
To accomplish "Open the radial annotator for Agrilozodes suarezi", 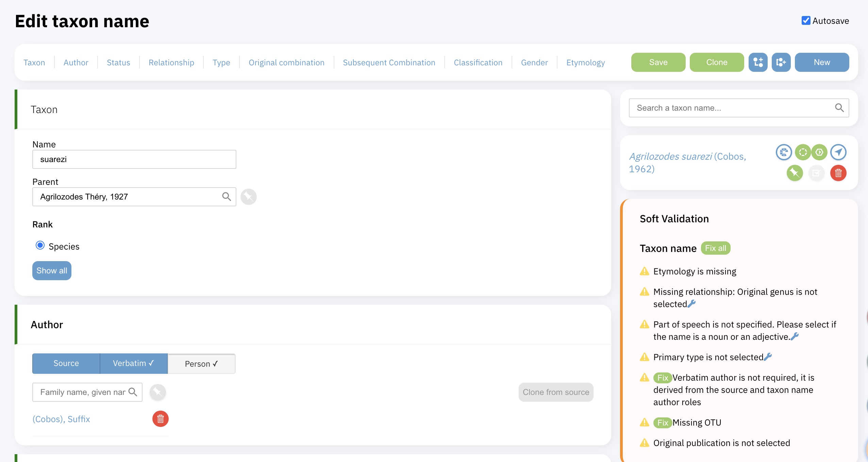I will click(785, 152).
